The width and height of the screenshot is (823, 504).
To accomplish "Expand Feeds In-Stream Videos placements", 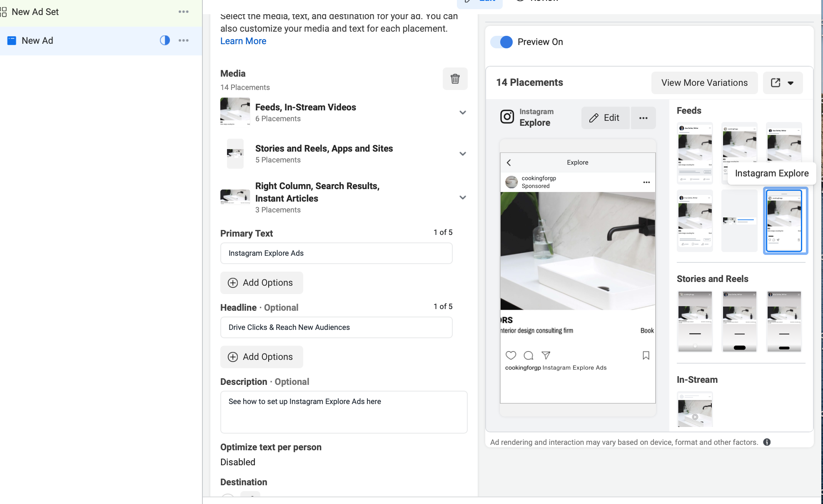I will pyautogui.click(x=462, y=113).
